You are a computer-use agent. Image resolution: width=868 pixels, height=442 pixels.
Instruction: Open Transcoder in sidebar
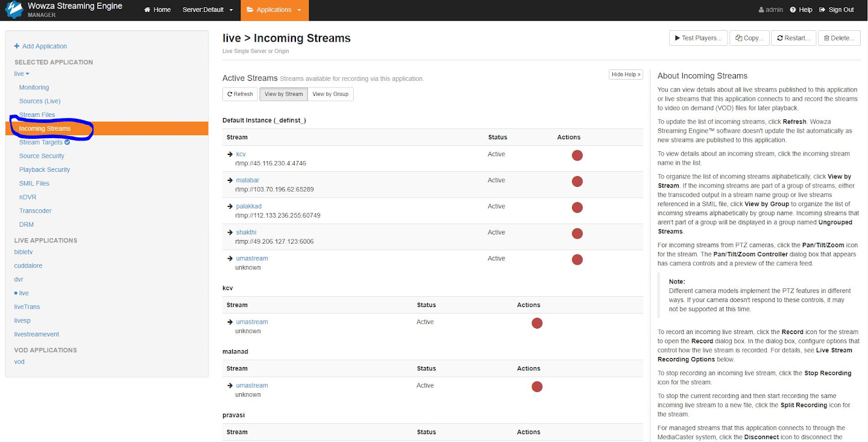tap(35, 211)
